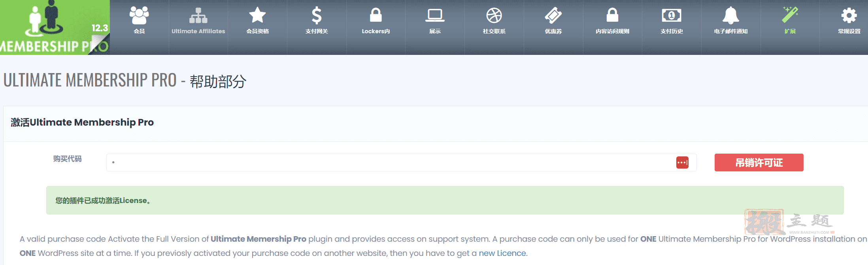The height and width of the screenshot is (265, 868).
Task: Open the 电子邮件通知 bell icon
Action: coord(731,15)
